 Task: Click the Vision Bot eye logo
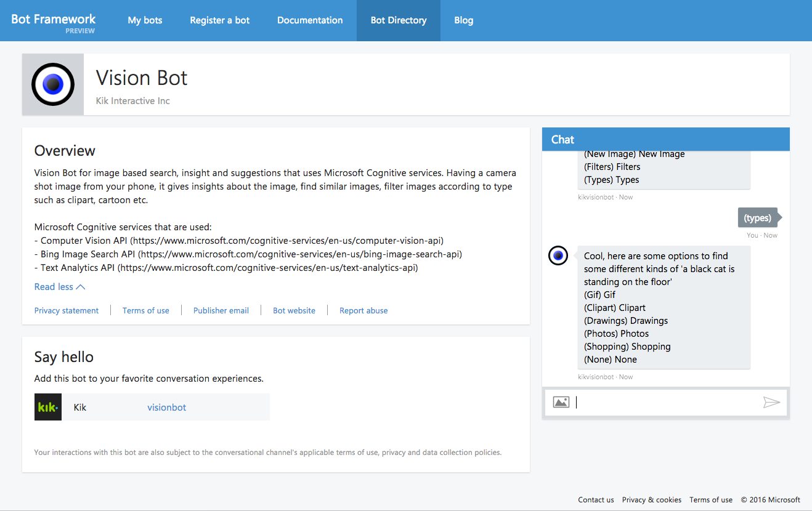tap(53, 84)
